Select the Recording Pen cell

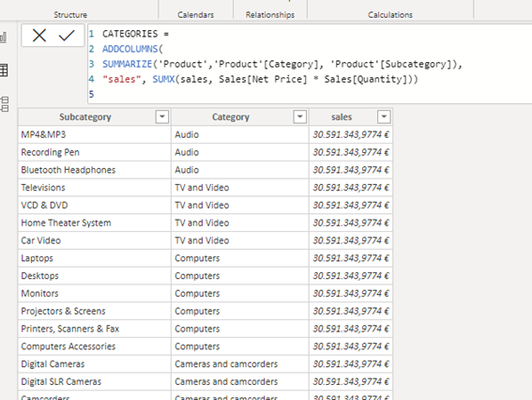95,152
